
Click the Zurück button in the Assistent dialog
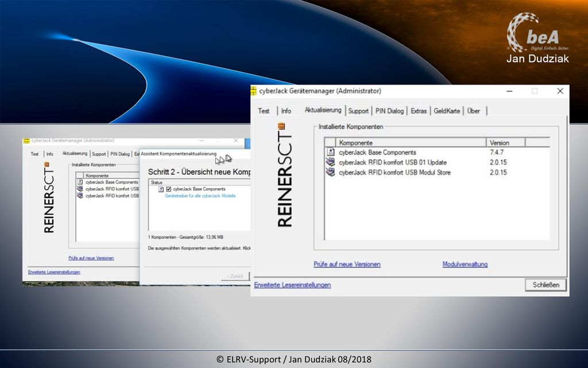click(235, 276)
